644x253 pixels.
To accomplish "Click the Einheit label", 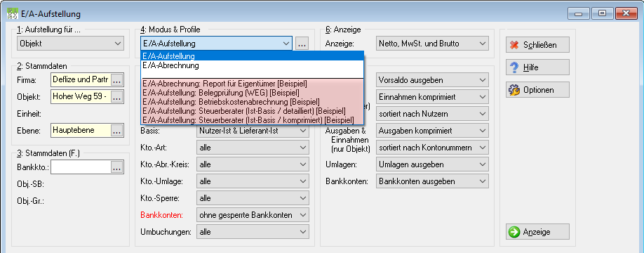I will click(28, 114).
